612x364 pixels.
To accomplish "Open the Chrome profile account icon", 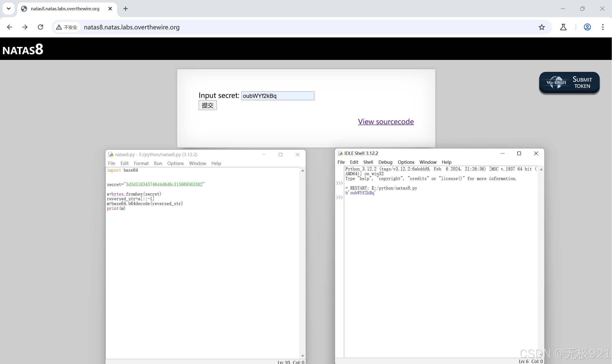I will (587, 27).
